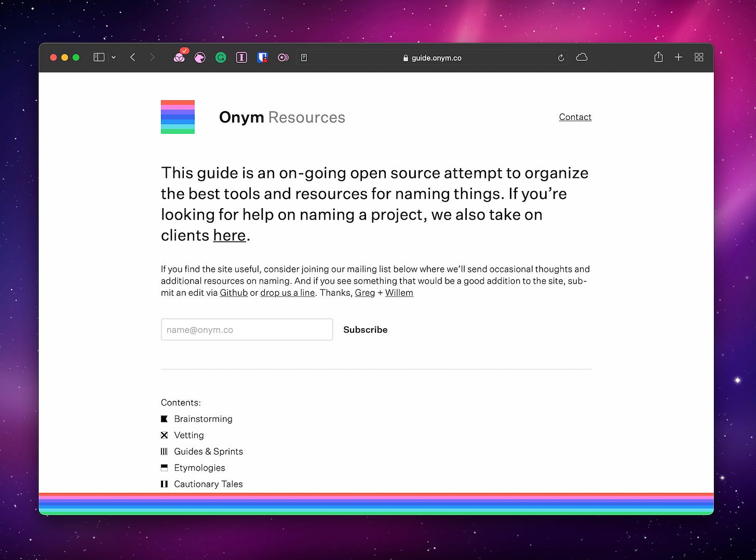Screen dimensions: 756x560
Task: Jump to Guides & Sprints section
Action: tap(208, 452)
